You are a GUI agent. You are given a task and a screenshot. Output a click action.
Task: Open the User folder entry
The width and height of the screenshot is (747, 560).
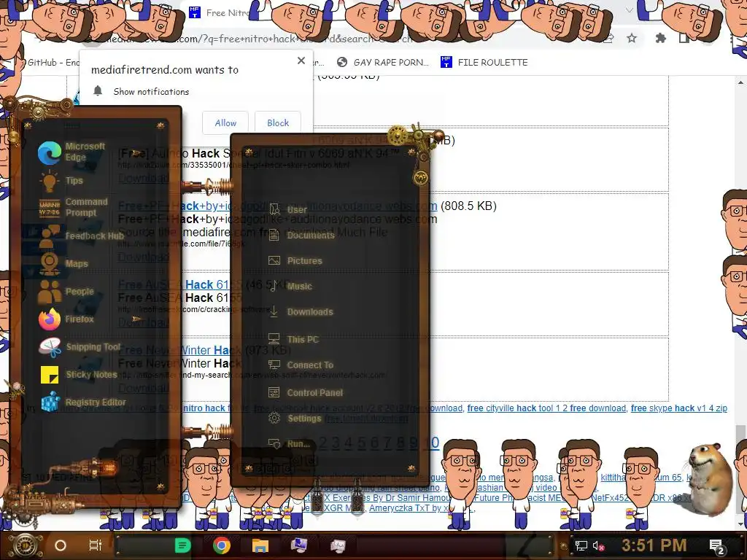point(287,209)
